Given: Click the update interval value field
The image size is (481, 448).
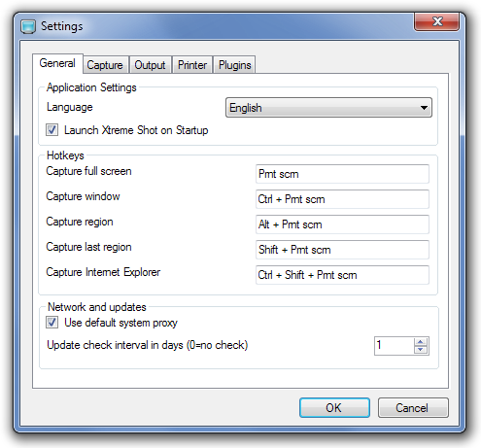Looking at the screenshot, I should [394, 346].
